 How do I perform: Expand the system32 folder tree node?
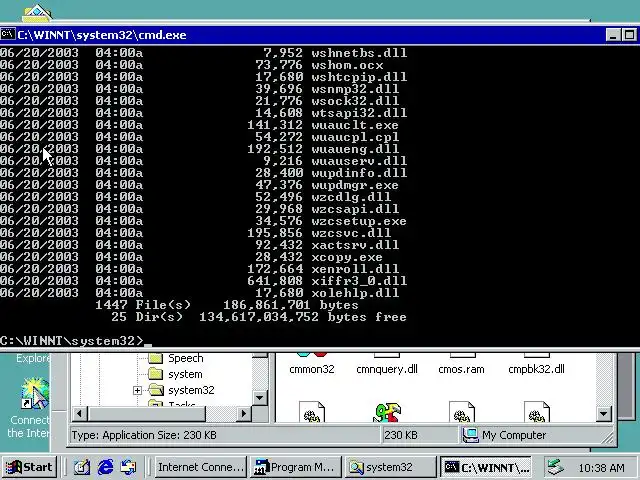click(x=138, y=391)
